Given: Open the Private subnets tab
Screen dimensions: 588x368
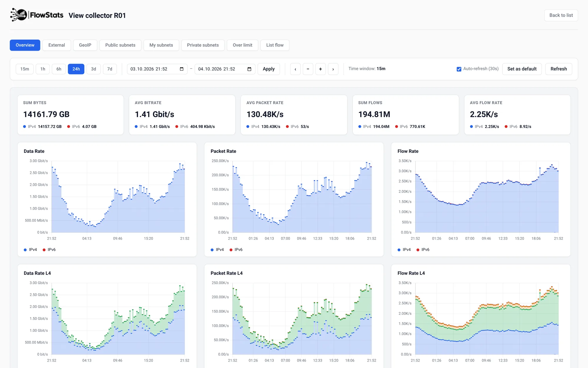Looking at the screenshot, I should (203, 45).
